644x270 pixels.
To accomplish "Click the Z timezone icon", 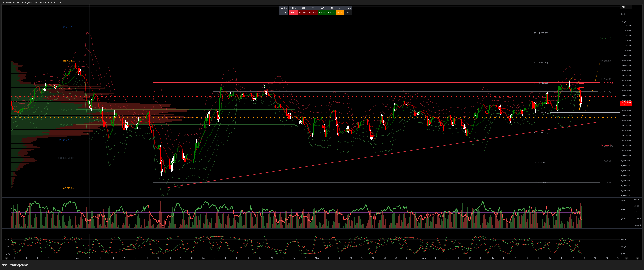I will click(x=7, y=258).
